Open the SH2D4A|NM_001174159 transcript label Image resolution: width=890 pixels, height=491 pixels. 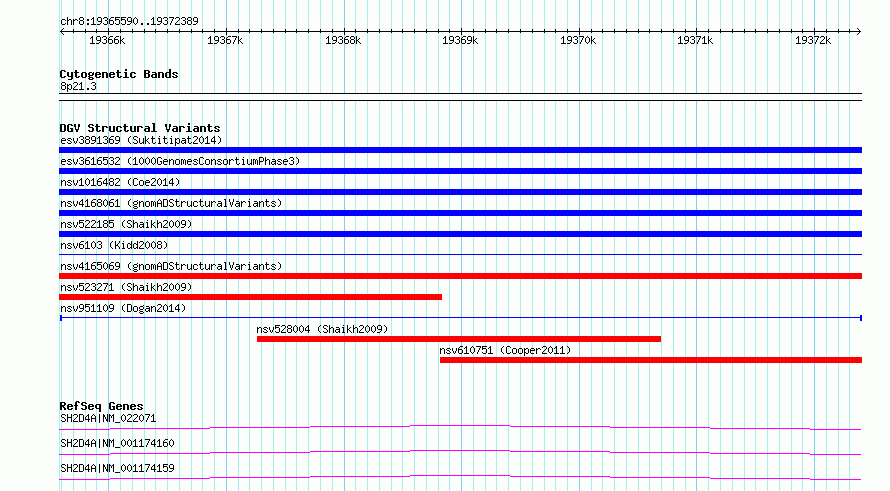[x=117, y=468]
